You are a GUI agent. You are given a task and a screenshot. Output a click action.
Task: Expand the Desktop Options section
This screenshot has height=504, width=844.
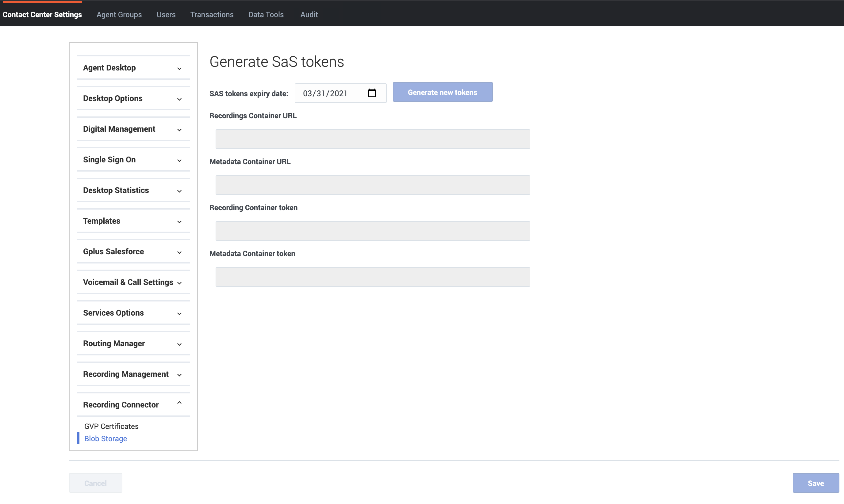tap(133, 98)
